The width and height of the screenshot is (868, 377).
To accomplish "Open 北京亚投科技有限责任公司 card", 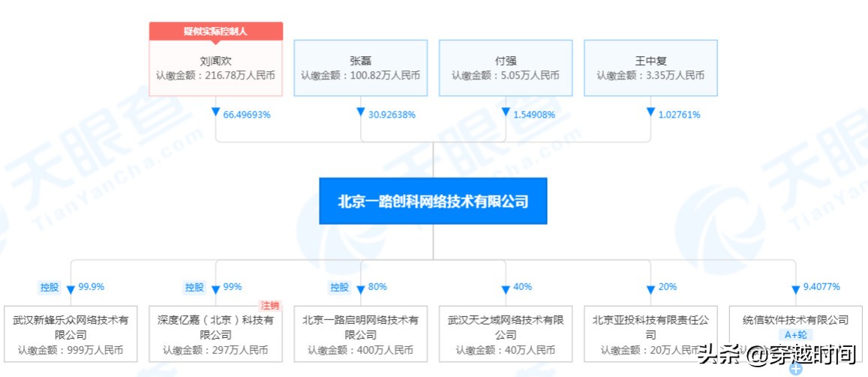I will point(650,334).
